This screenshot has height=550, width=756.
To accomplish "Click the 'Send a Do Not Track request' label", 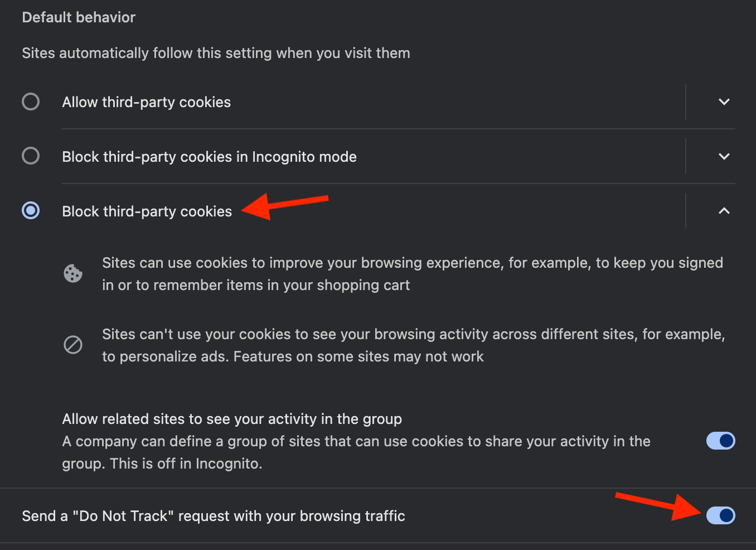I will (214, 515).
